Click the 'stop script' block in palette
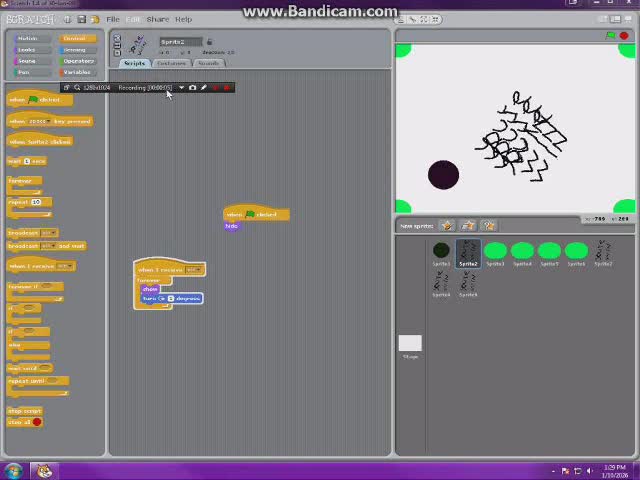The image size is (640, 480). click(x=25, y=411)
